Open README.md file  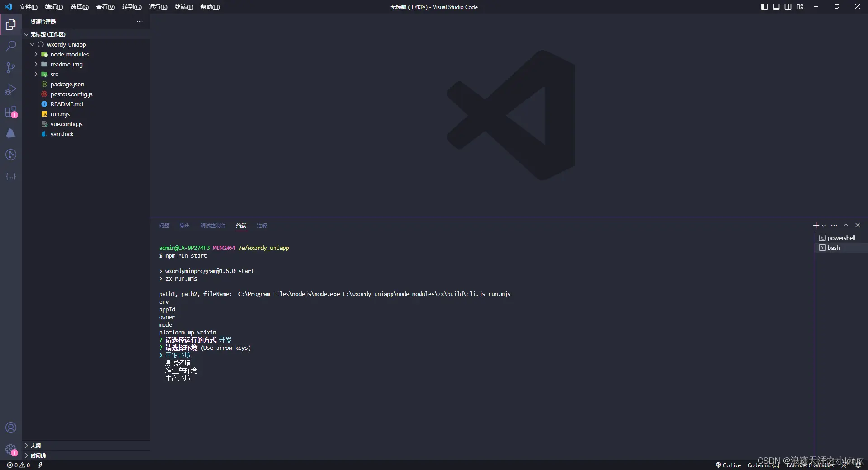pos(86,104)
